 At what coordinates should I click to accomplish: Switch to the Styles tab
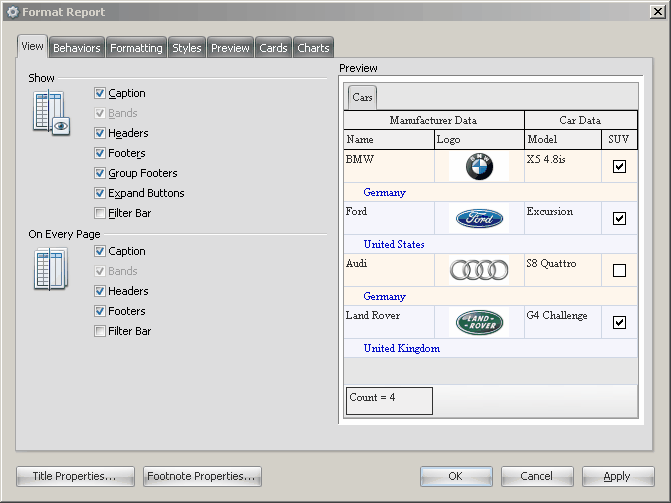pyautogui.click(x=187, y=48)
